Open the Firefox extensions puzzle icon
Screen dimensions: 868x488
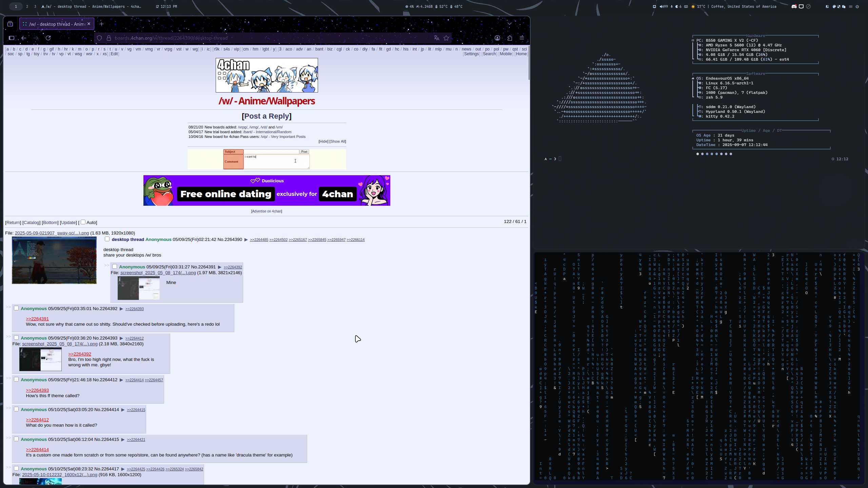click(x=510, y=38)
